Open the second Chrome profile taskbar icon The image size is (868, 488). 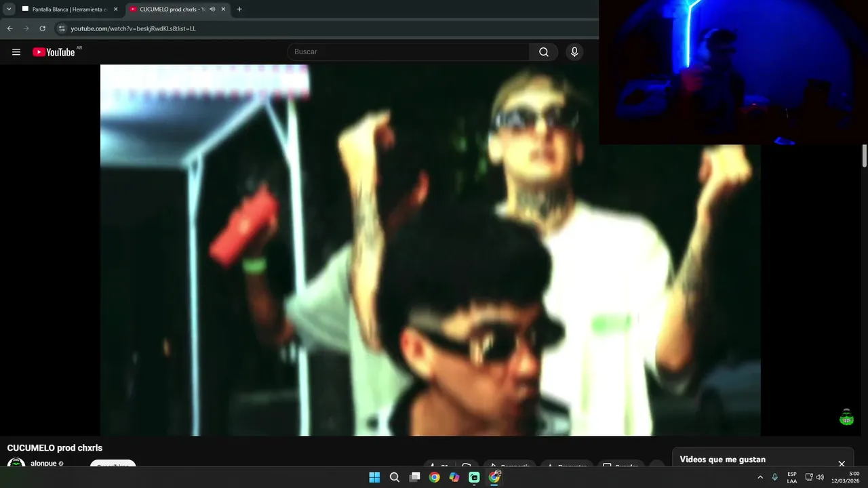pyautogui.click(x=494, y=477)
